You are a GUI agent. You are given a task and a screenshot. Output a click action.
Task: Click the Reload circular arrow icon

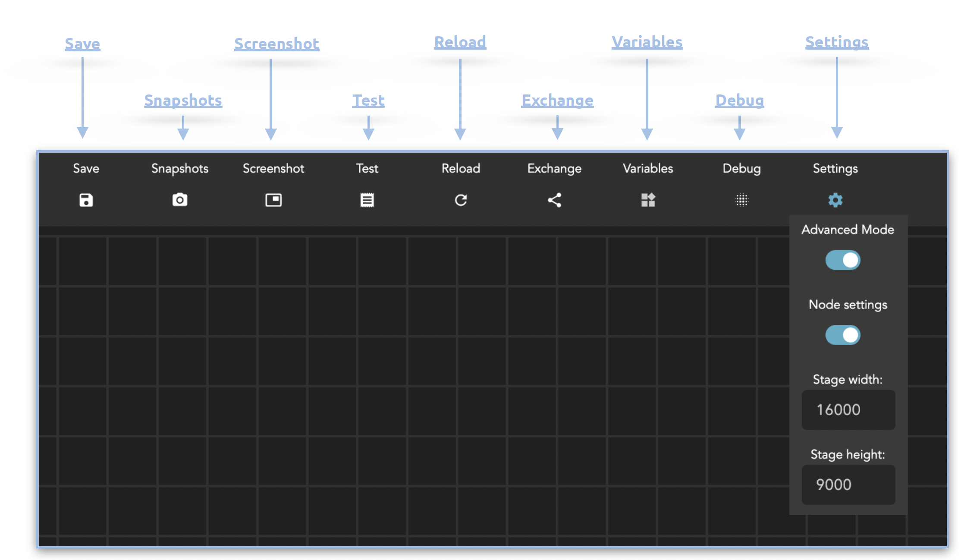[x=461, y=200]
